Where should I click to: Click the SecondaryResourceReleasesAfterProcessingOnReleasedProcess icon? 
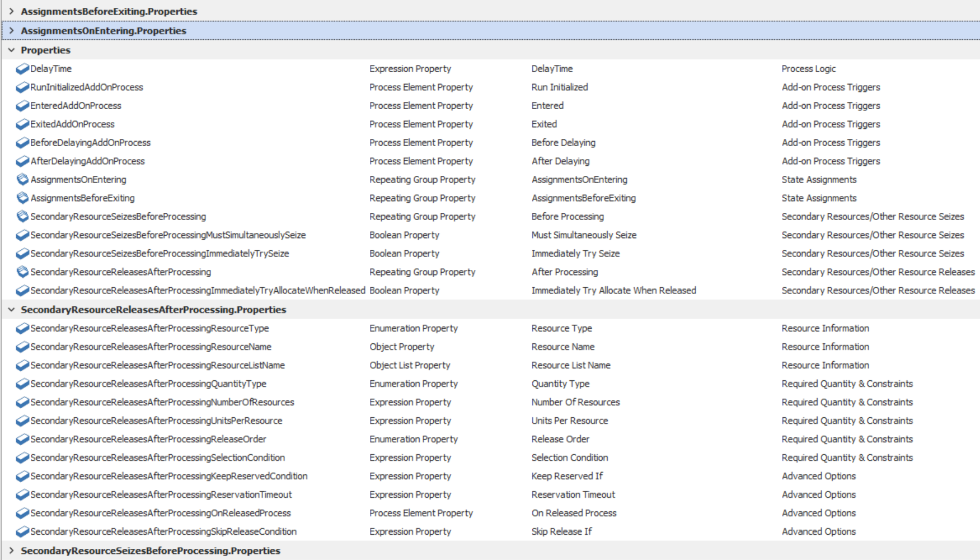click(x=22, y=514)
